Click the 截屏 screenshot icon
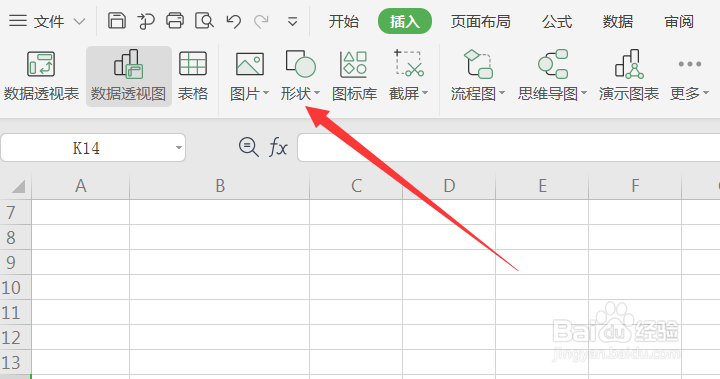This screenshot has height=379, width=720. (409, 63)
